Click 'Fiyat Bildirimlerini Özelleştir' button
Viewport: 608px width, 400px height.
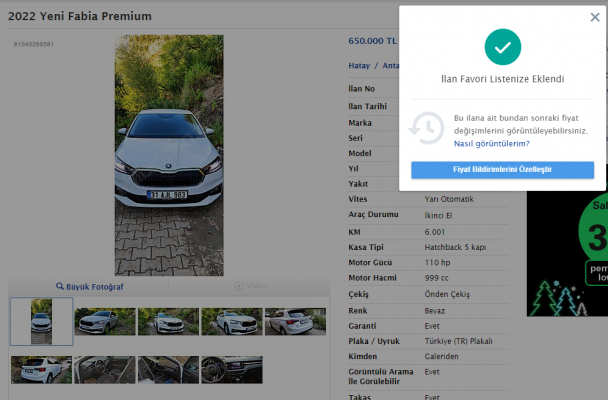(x=503, y=170)
